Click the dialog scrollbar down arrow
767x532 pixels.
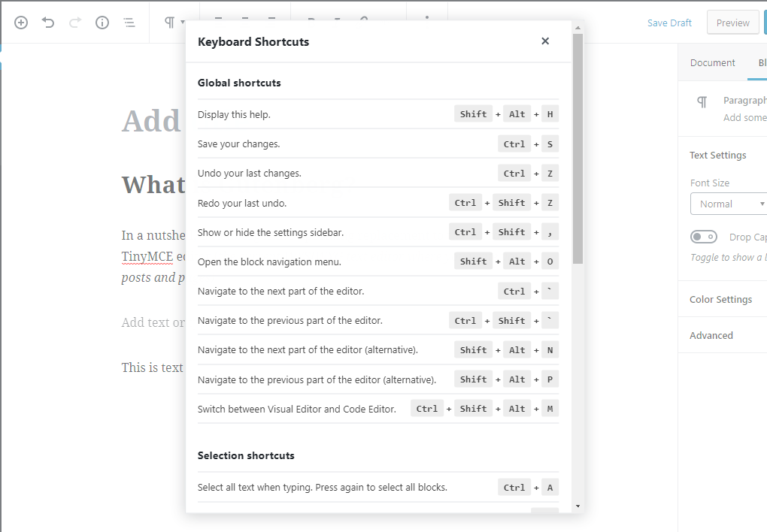click(x=578, y=506)
